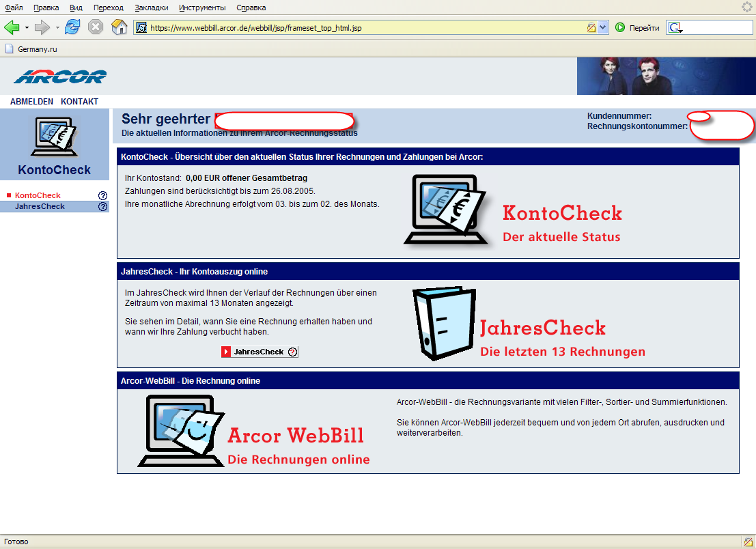756x549 pixels.
Task: Open the Инструменты menu
Action: pyautogui.click(x=202, y=8)
